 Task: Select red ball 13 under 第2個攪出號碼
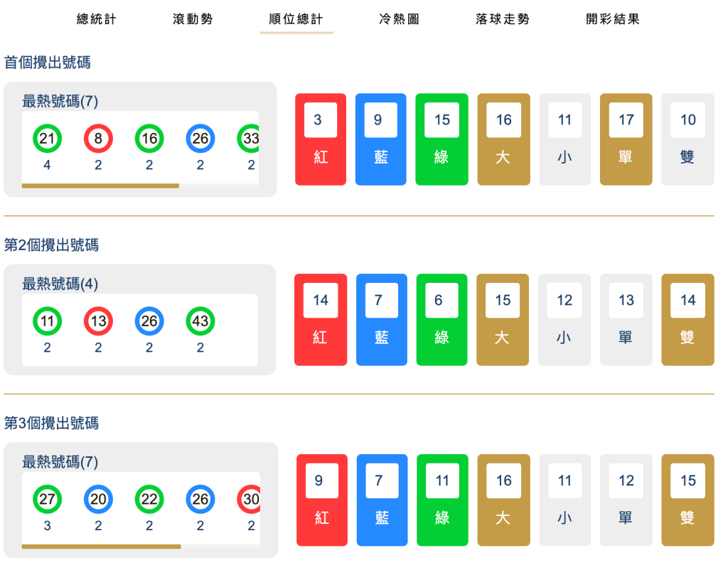click(98, 321)
